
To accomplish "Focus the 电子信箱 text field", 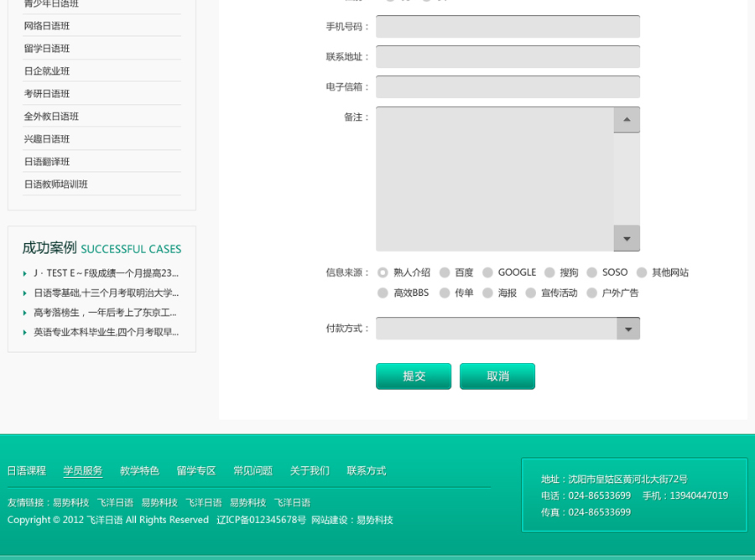I will (x=508, y=87).
